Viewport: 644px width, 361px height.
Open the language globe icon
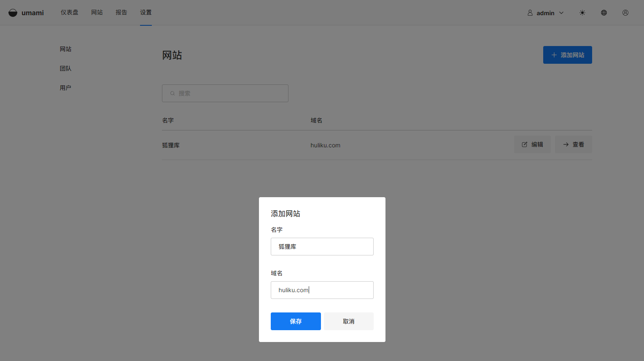tap(604, 13)
